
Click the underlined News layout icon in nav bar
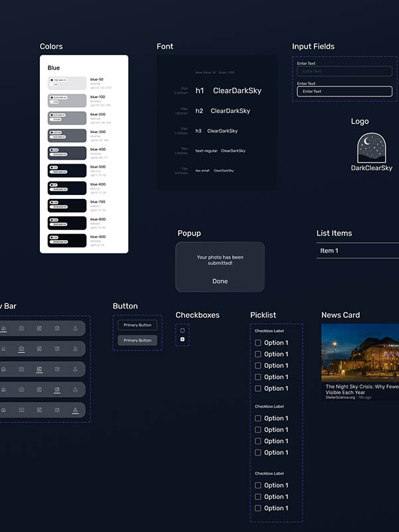(x=39, y=369)
